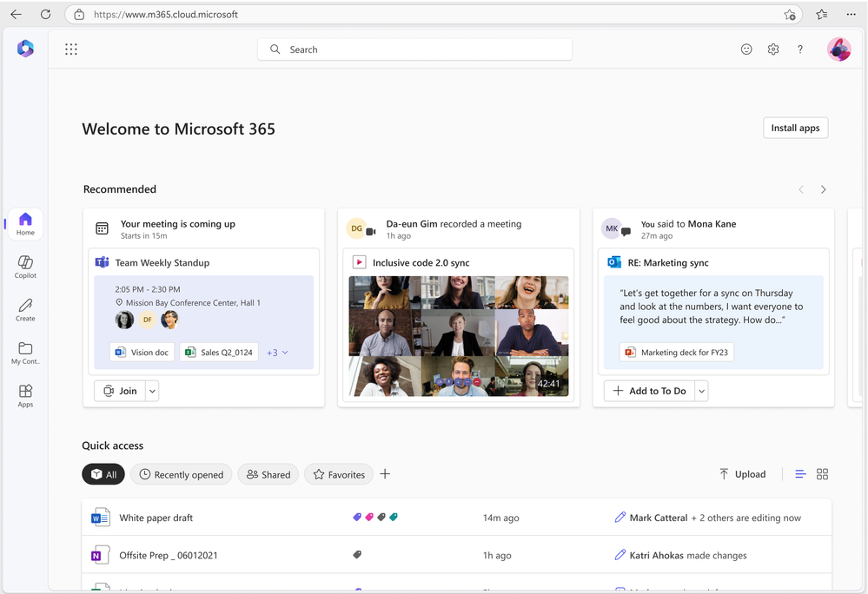Open the Vision doc attachment
This screenshot has height=594, width=868.
pos(142,353)
